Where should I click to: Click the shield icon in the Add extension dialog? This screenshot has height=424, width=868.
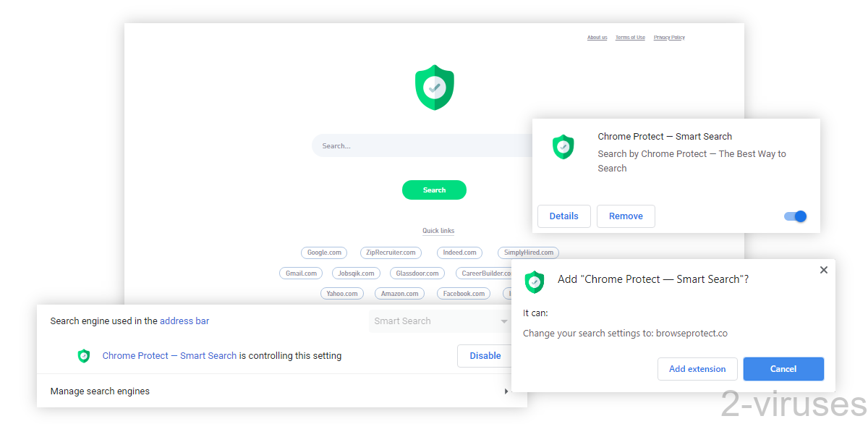tap(535, 282)
